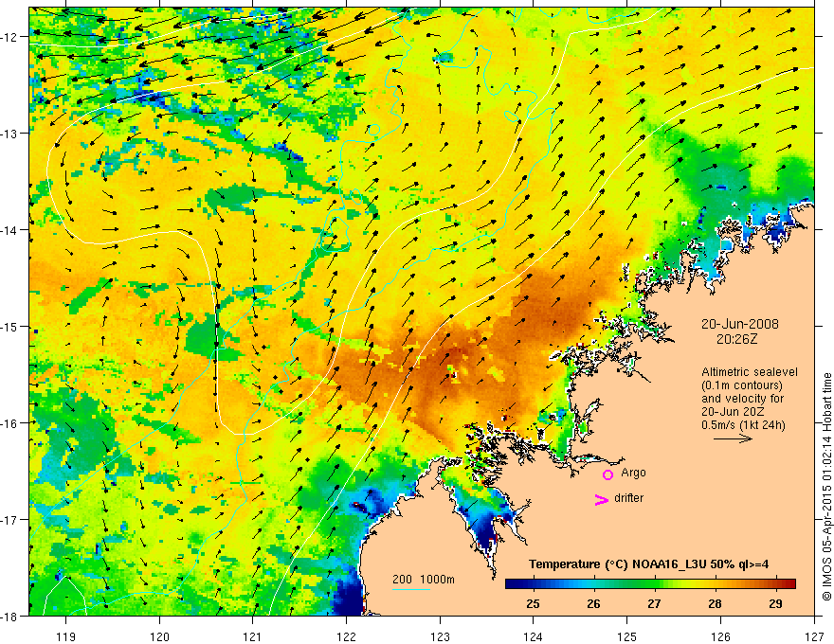Click the '-14' latitude axis label
The height and width of the screenshot is (644, 834).
[10, 230]
